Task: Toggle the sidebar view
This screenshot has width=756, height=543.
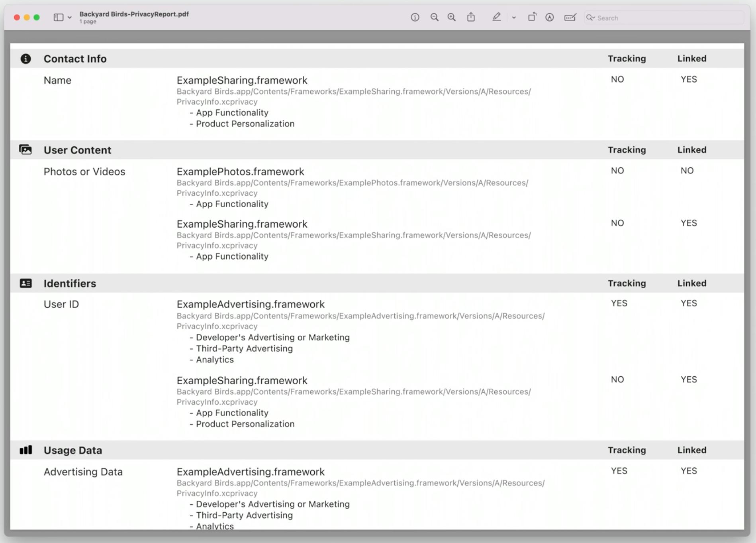Action: tap(58, 18)
